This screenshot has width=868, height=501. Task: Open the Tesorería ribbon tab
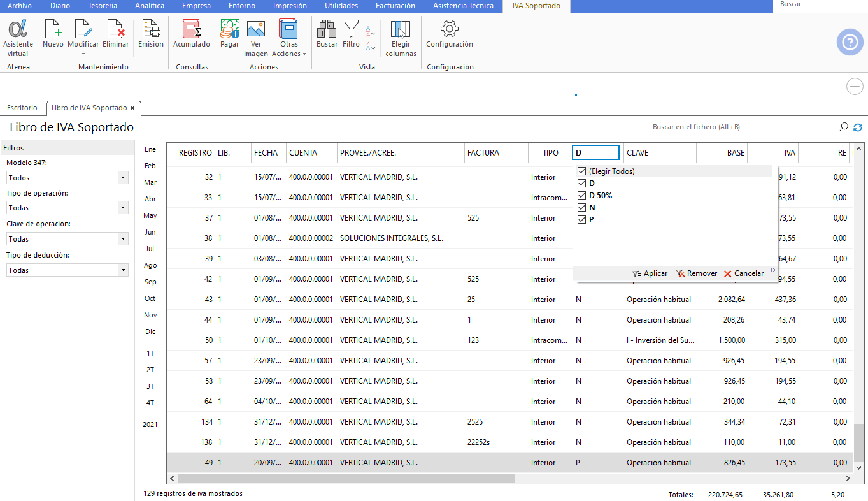(x=102, y=6)
